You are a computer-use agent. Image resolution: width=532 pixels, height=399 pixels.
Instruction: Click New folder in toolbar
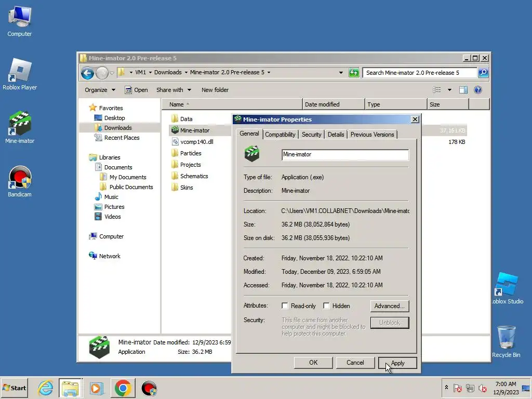tap(215, 90)
